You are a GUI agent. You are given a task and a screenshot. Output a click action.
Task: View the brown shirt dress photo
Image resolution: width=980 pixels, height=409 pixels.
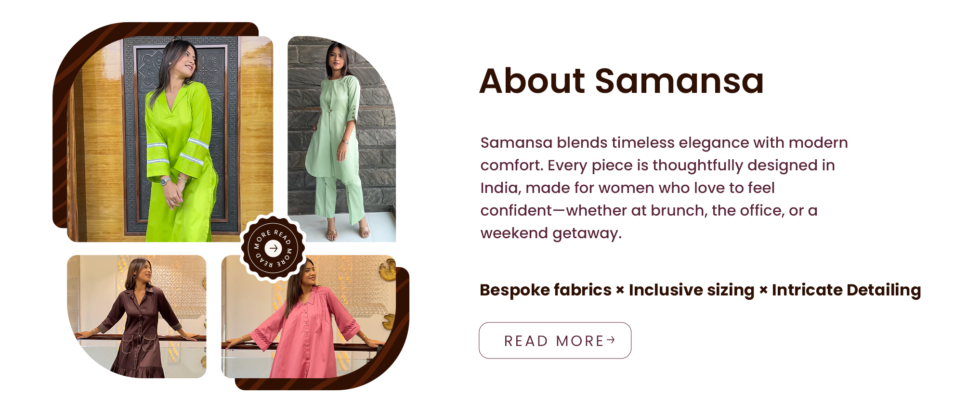137,316
